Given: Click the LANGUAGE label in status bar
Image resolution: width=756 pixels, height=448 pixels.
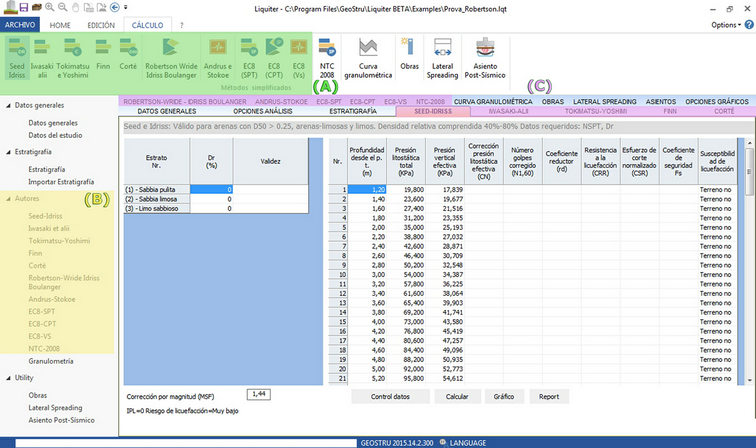Looking at the screenshot, I should click(x=468, y=443).
